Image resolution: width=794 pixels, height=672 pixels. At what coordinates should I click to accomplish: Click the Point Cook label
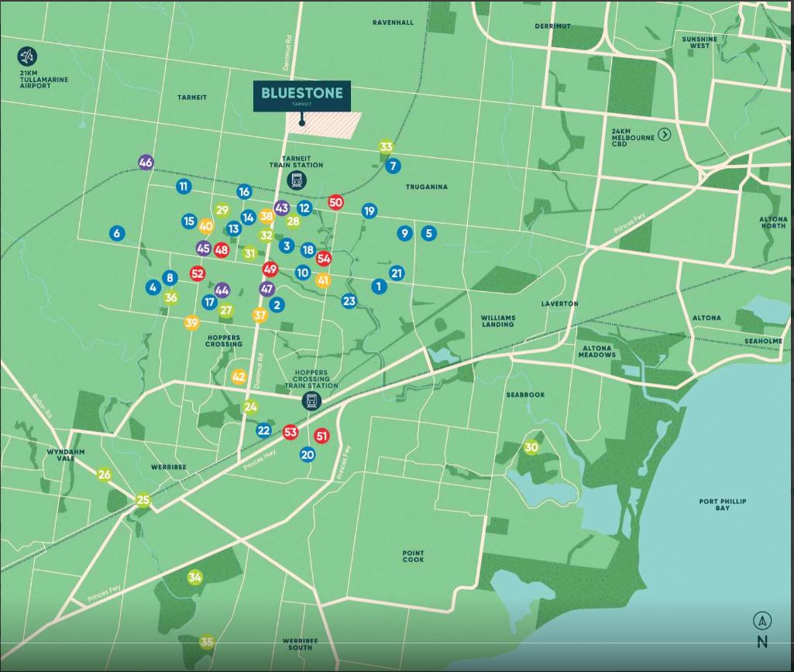[x=413, y=557]
